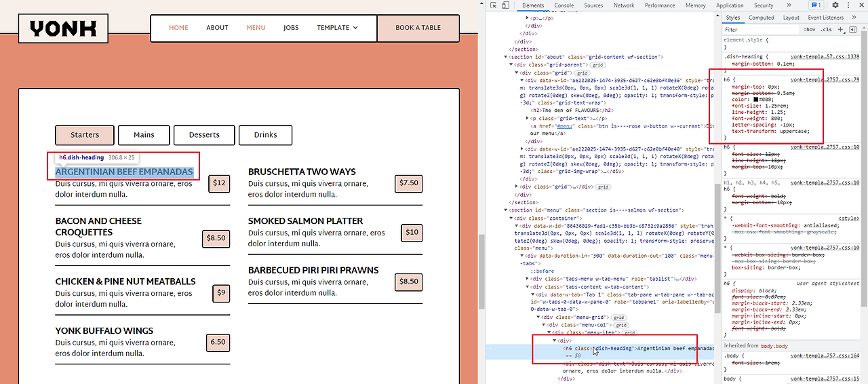868x384 pixels.
Task: Click the ABOUT navigation link
Action: point(217,28)
